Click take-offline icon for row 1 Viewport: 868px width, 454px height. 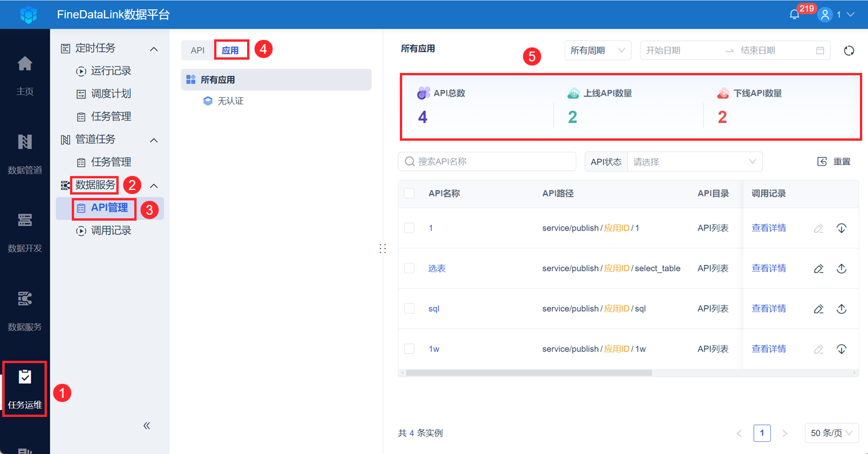click(841, 228)
